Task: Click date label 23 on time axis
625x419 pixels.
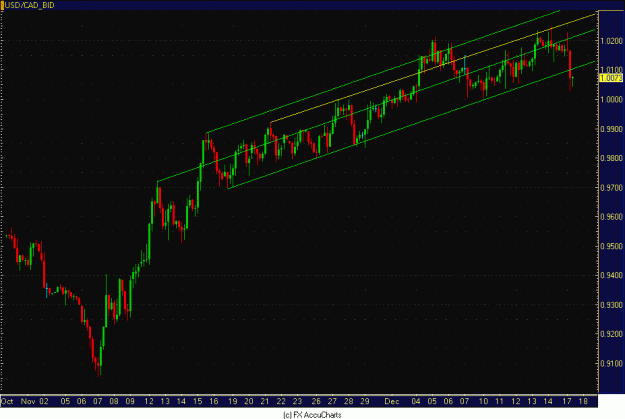Action: (x=297, y=401)
